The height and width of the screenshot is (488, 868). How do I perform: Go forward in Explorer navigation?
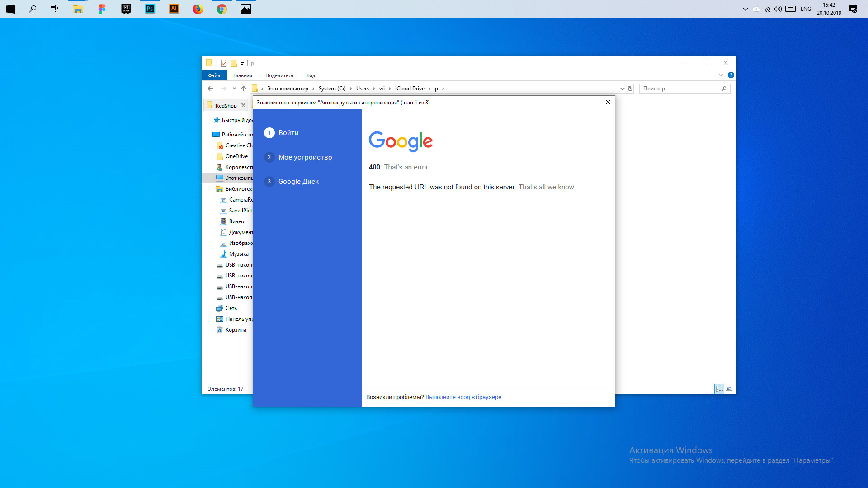click(x=223, y=89)
